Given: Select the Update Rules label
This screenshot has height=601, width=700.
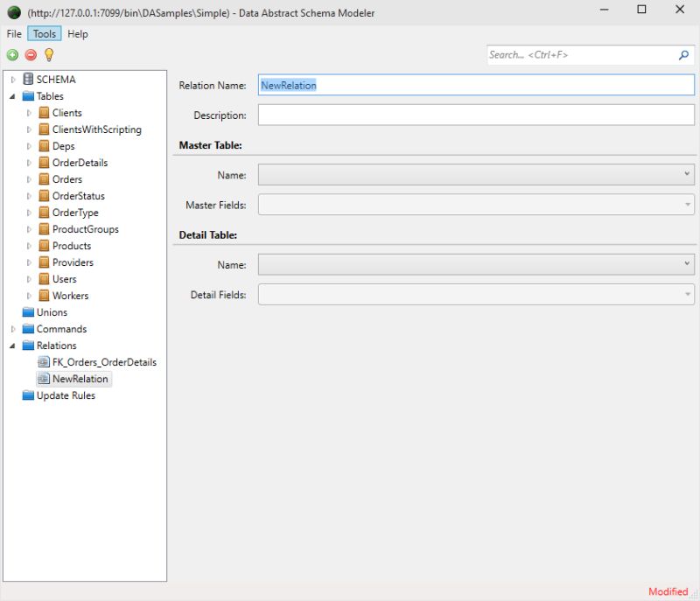Looking at the screenshot, I should click(x=66, y=395).
